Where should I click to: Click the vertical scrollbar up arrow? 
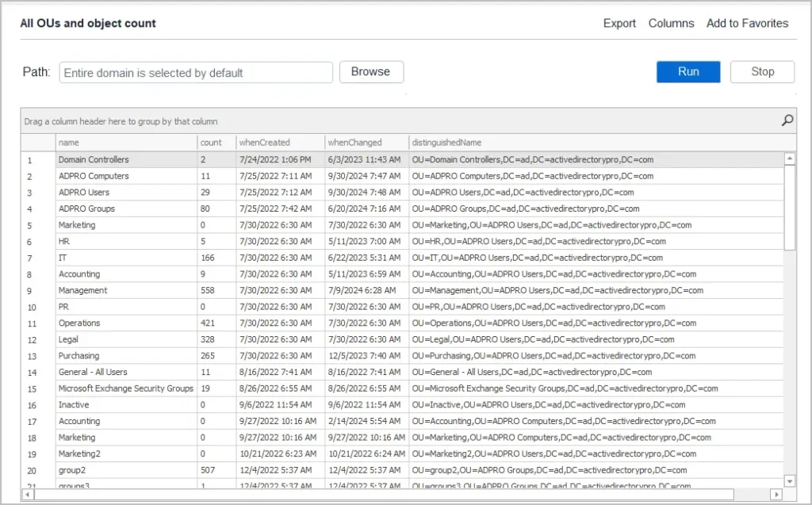coord(790,159)
